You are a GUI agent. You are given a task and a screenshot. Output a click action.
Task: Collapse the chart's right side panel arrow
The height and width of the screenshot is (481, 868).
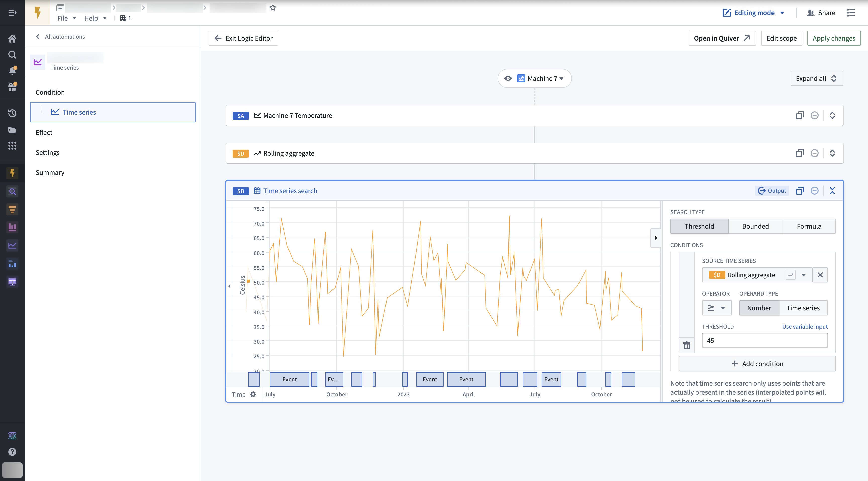coord(656,238)
